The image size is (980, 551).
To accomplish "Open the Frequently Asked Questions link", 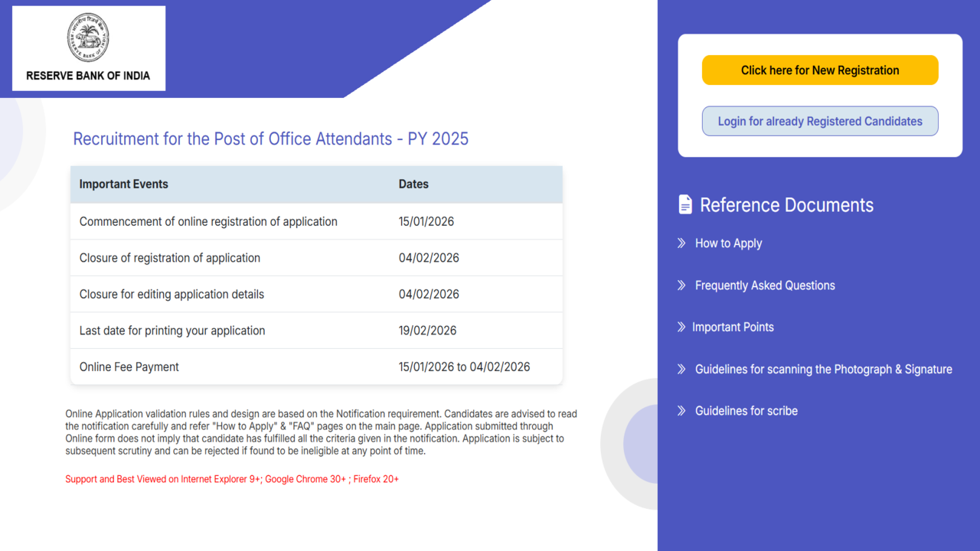I will [765, 285].
